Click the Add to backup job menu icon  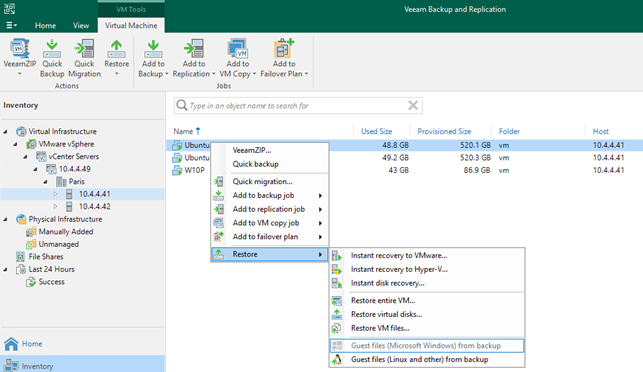pyautogui.click(x=219, y=195)
